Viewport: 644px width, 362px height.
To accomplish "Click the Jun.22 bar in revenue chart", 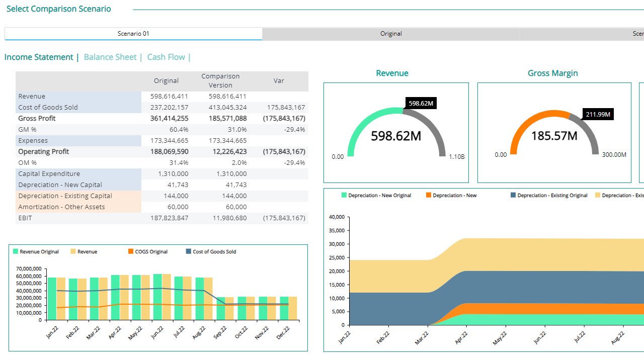I will (162, 297).
